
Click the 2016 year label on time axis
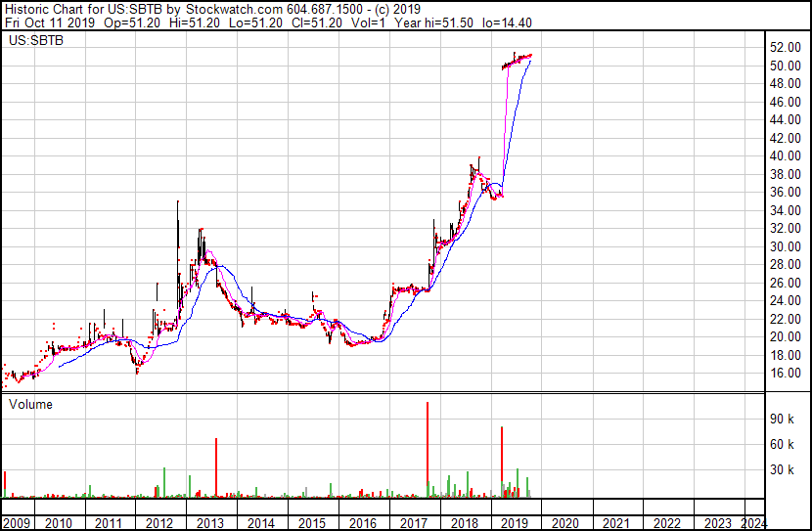click(x=363, y=523)
